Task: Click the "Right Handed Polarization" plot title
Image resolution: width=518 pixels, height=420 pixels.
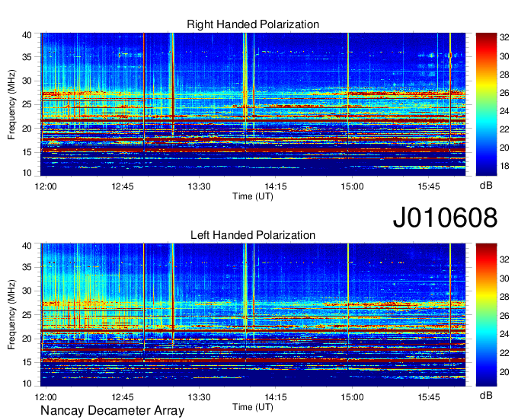Action: pos(253,24)
